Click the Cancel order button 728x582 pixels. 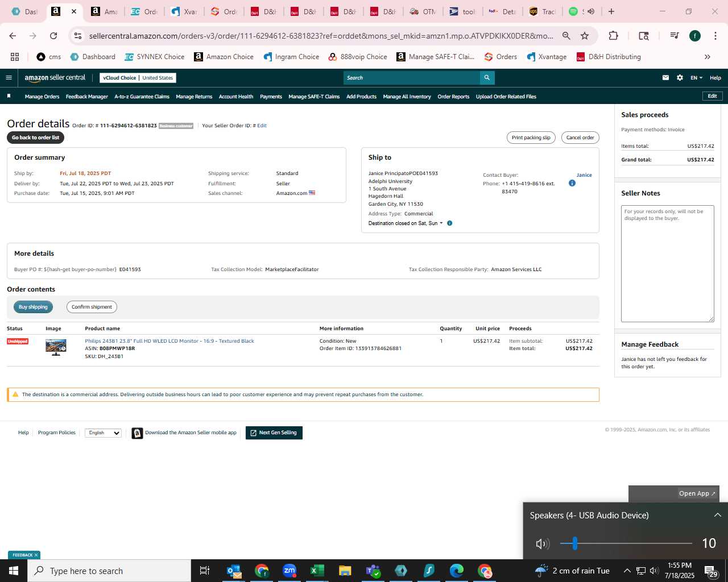pos(580,138)
